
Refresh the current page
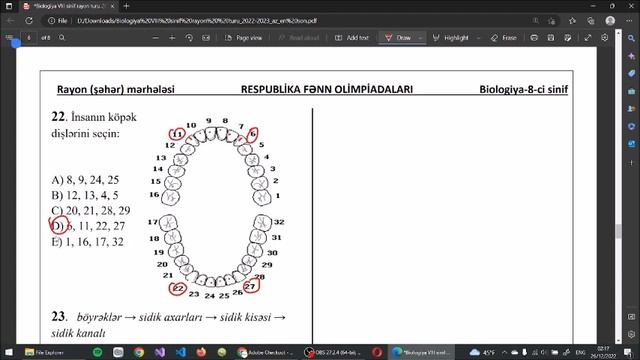coord(29,20)
